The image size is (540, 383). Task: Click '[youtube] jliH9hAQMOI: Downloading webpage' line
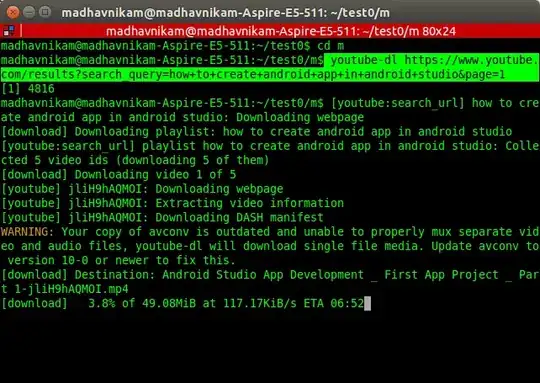click(142, 189)
